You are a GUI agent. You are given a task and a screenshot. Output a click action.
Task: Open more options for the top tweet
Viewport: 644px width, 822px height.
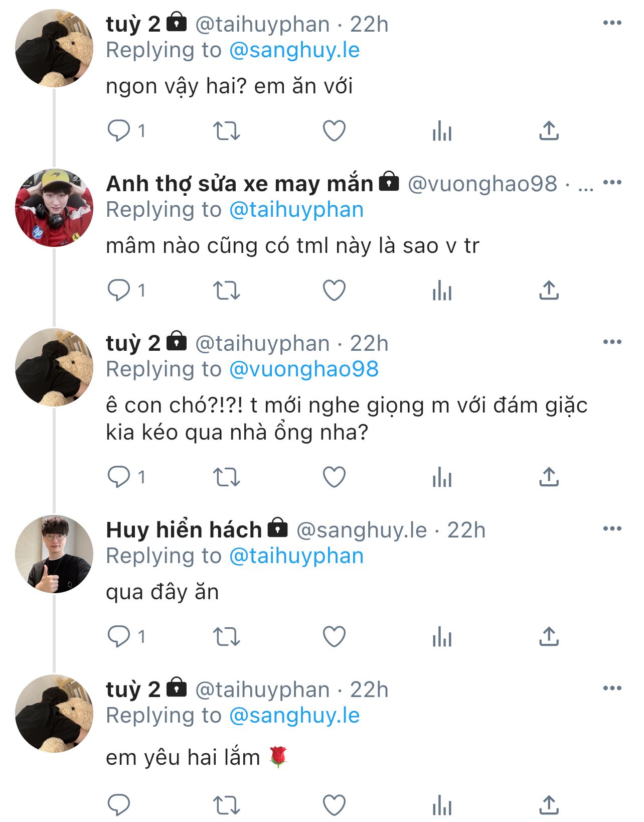612,23
